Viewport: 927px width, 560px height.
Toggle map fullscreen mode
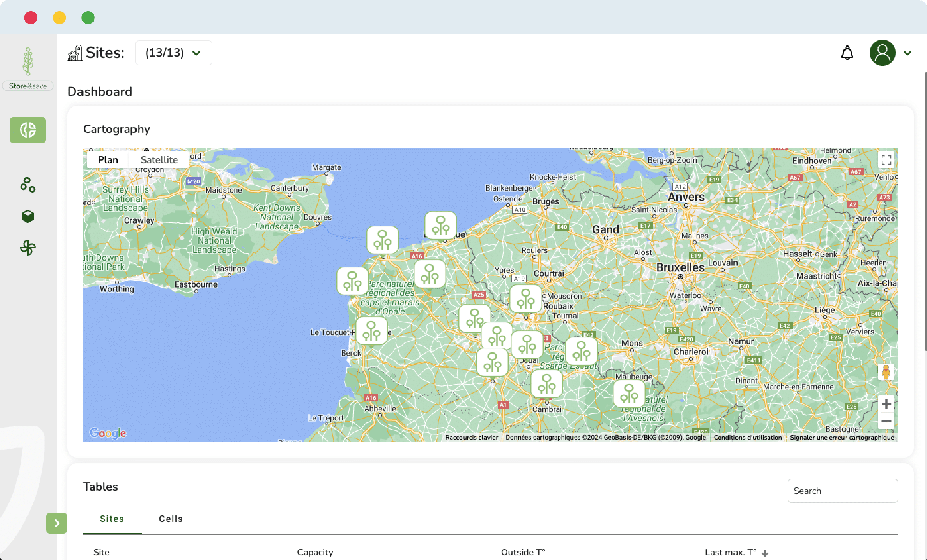886,160
